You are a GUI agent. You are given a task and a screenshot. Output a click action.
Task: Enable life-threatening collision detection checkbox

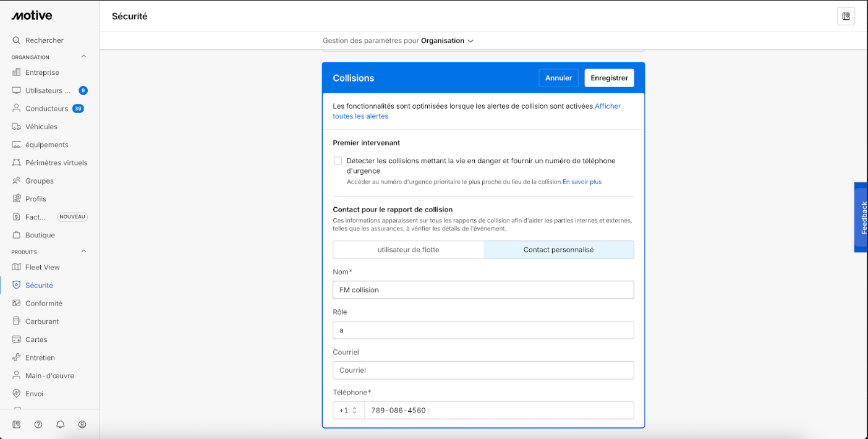338,161
